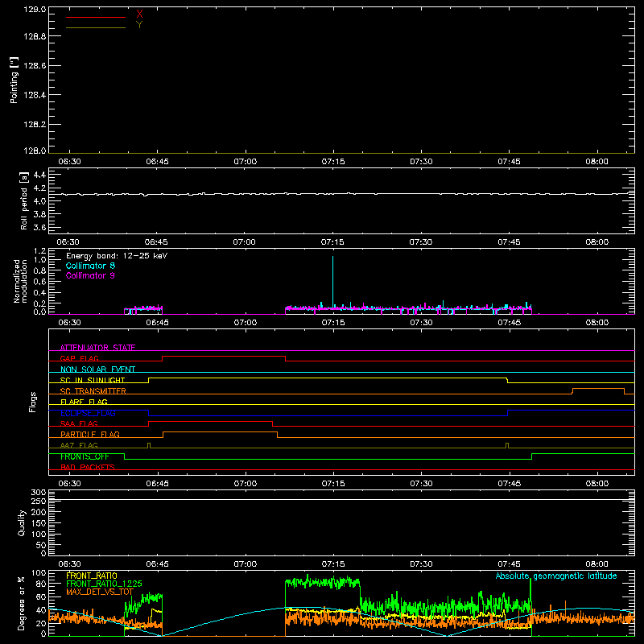Click the GAP_FLAG label

tap(79, 358)
